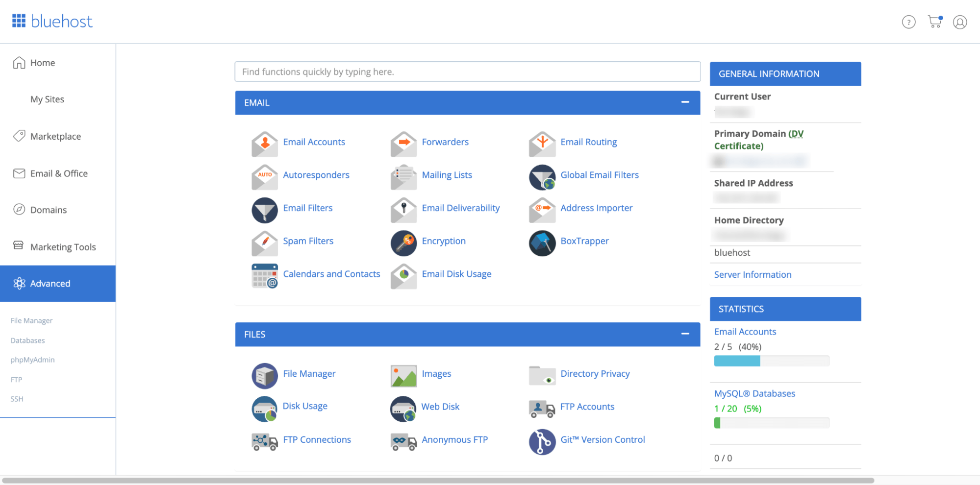
Task: Open the Email Filters funnel icon
Action: 265,210
